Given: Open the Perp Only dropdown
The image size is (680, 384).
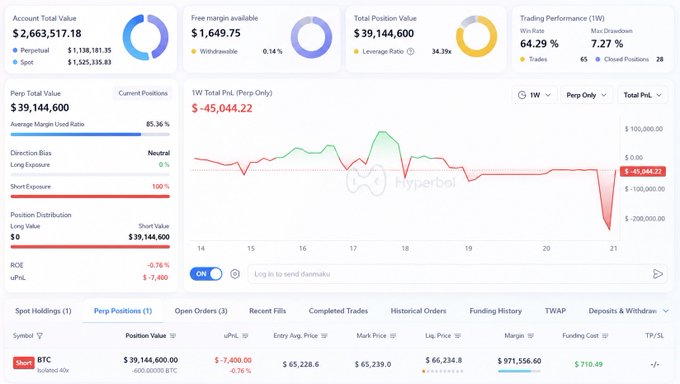Looking at the screenshot, I should 586,95.
